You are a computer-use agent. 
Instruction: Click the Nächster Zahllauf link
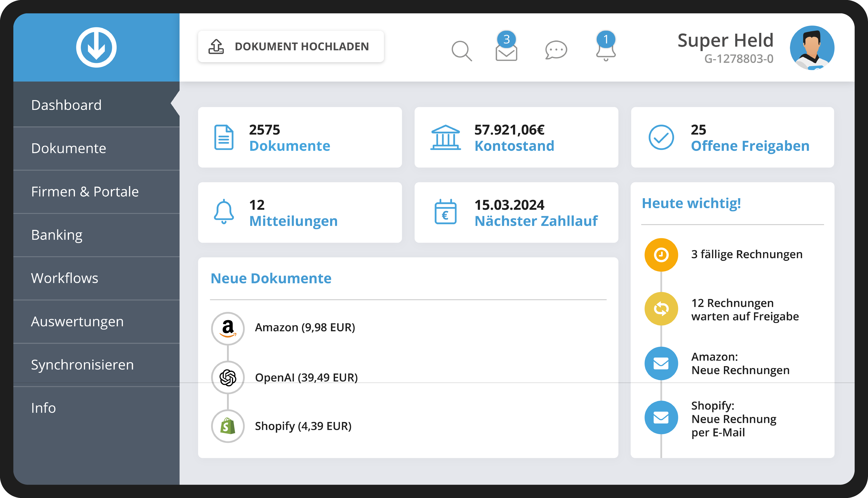(536, 221)
